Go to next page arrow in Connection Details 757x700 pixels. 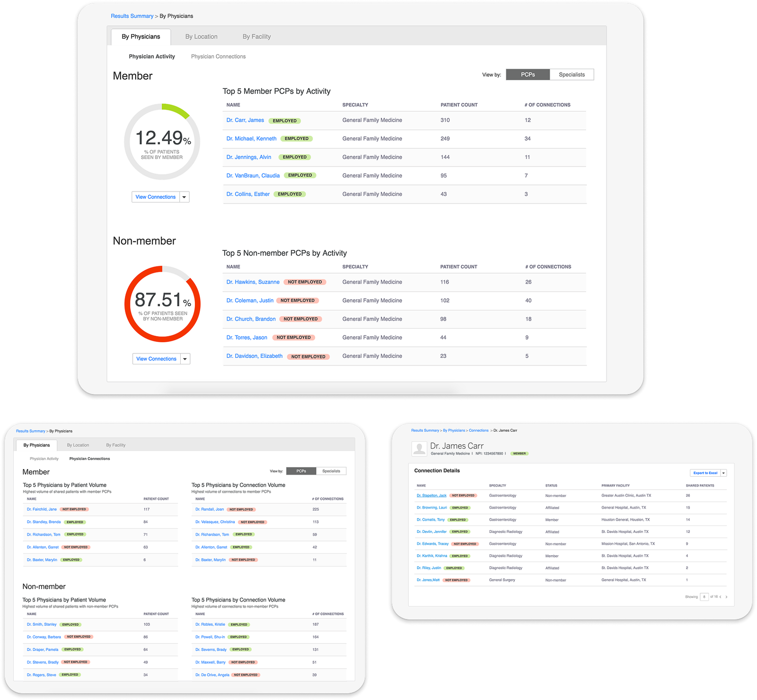(726, 597)
